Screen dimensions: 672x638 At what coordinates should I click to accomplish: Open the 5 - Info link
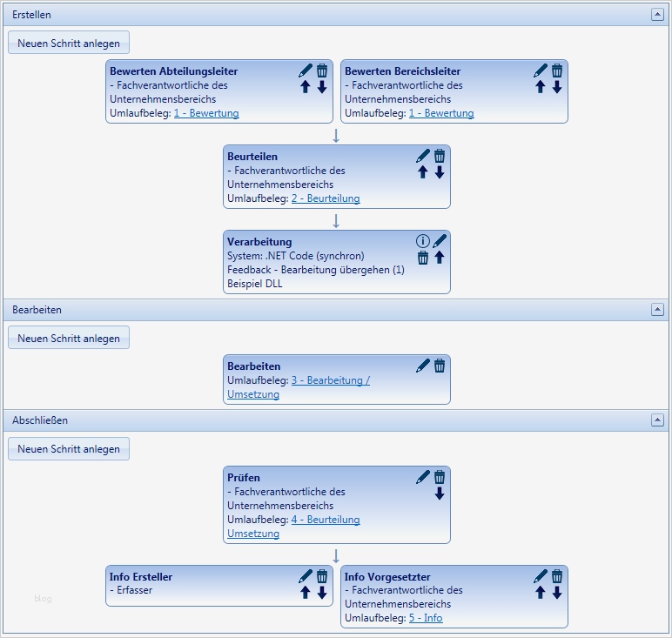(x=426, y=618)
